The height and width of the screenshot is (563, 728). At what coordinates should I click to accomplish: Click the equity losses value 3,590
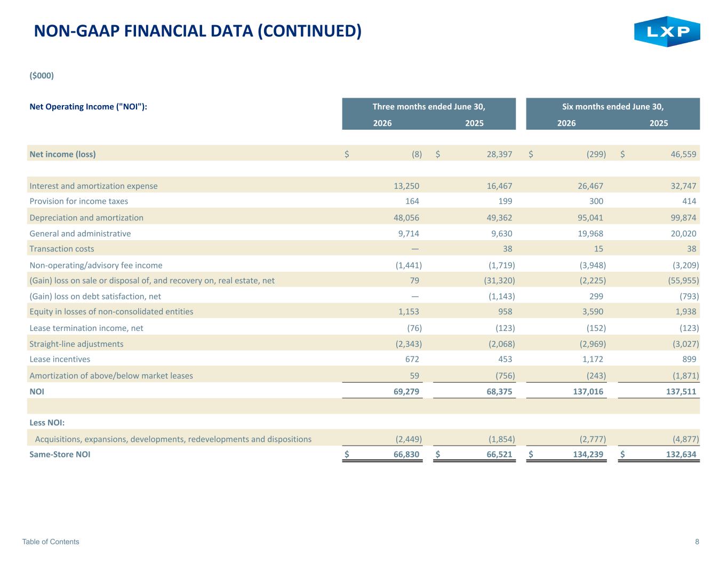click(592, 312)
